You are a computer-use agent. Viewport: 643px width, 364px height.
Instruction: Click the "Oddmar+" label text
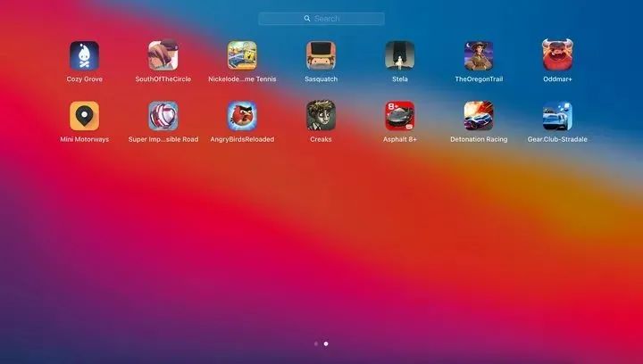tap(557, 79)
